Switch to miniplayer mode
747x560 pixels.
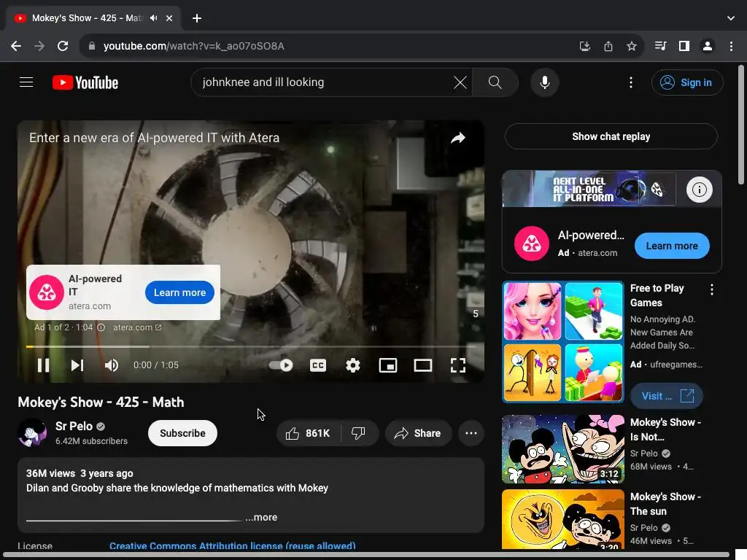point(388,365)
